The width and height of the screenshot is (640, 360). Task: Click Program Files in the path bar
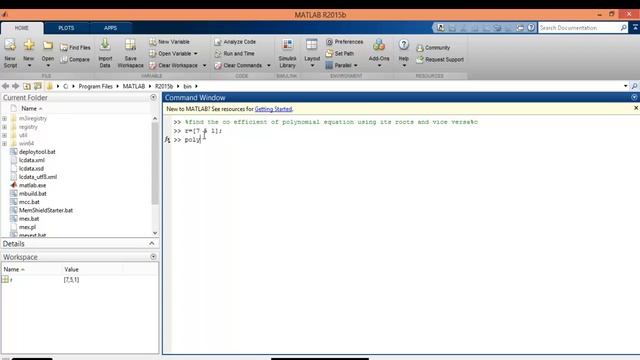[96, 86]
